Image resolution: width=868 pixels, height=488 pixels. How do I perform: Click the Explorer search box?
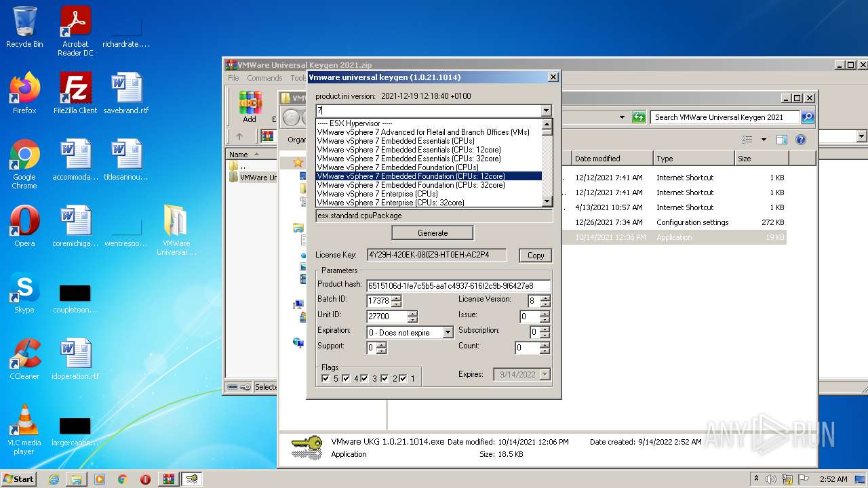(x=725, y=117)
